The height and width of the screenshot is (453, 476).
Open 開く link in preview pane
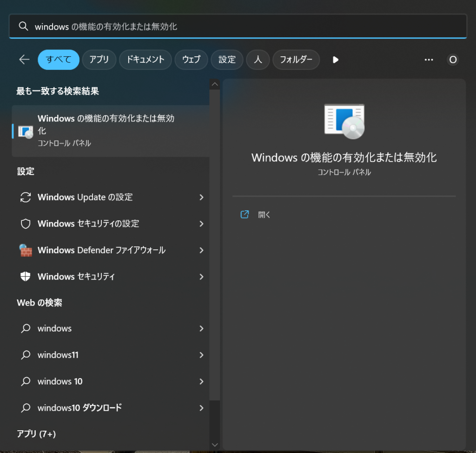(x=264, y=214)
